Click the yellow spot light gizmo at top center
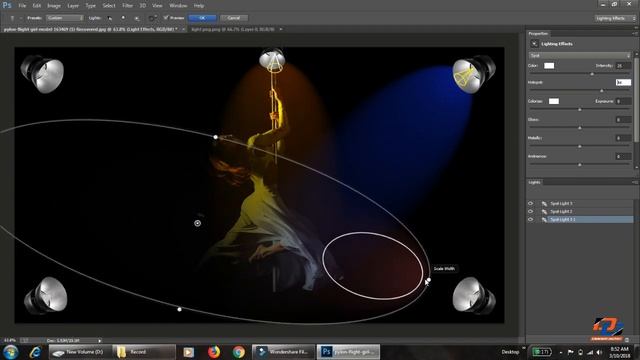640x360 pixels. coord(274,63)
